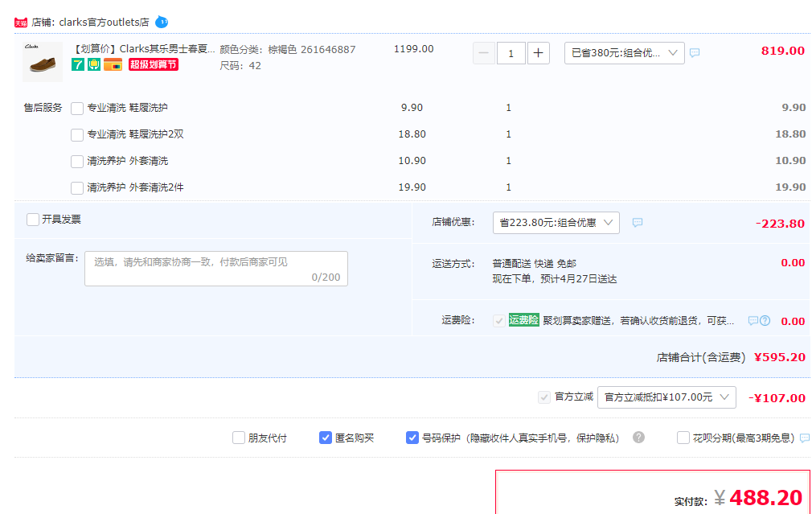Viewport: 812px width, 514px height.
Task: Enable the 朋友代付 checkbox
Action: click(239, 438)
